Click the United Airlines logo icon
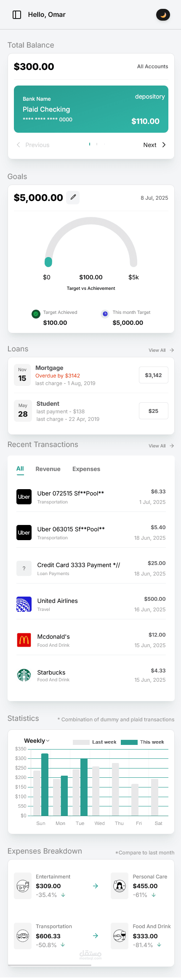The width and height of the screenshot is (181, 980). (24, 604)
